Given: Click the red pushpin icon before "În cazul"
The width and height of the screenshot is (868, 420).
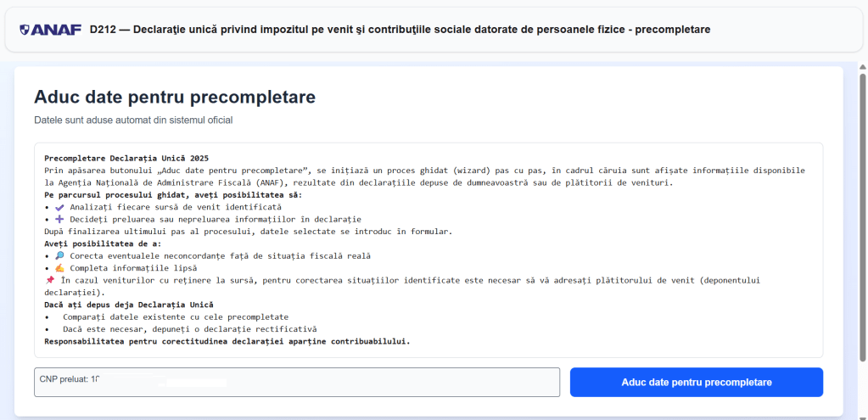Looking at the screenshot, I should [49, 280].
